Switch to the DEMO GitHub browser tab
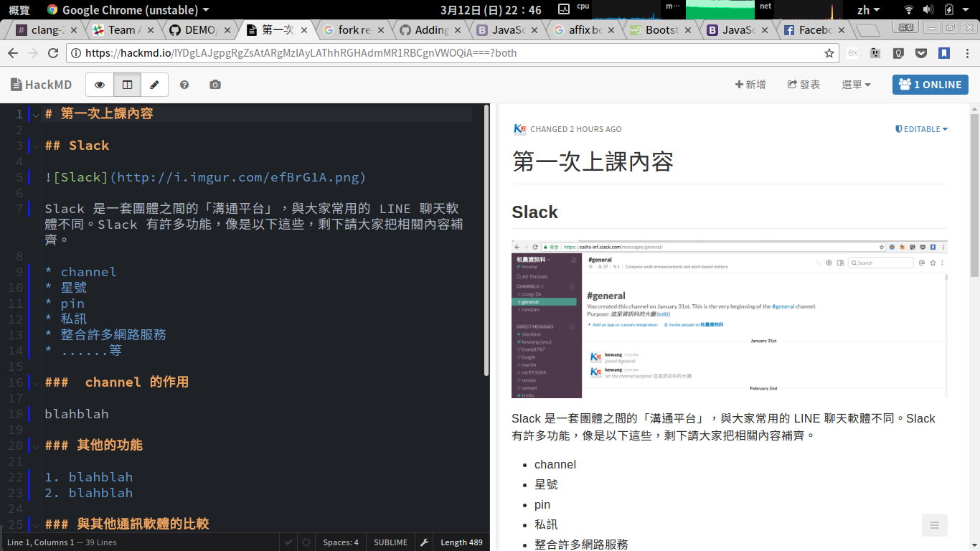980x551 pixels. click(200, 30)
